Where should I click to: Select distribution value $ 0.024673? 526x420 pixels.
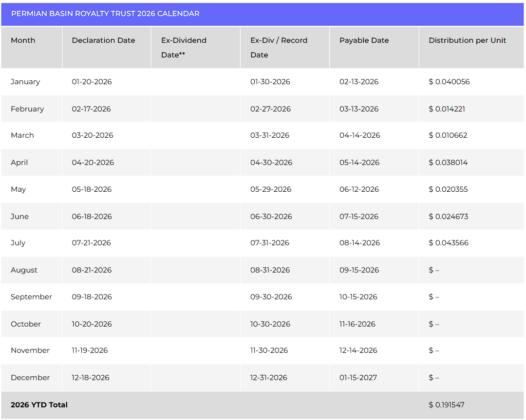point(449,217)
